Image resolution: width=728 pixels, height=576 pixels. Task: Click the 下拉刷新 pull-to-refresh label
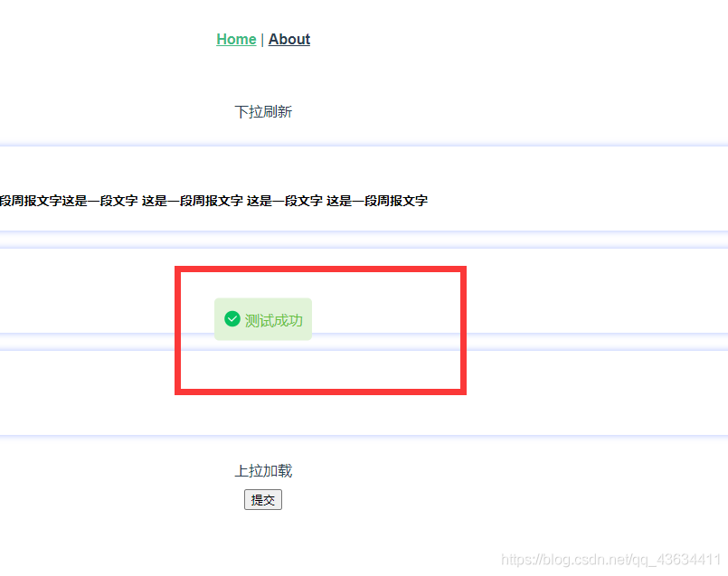point(263,112)
